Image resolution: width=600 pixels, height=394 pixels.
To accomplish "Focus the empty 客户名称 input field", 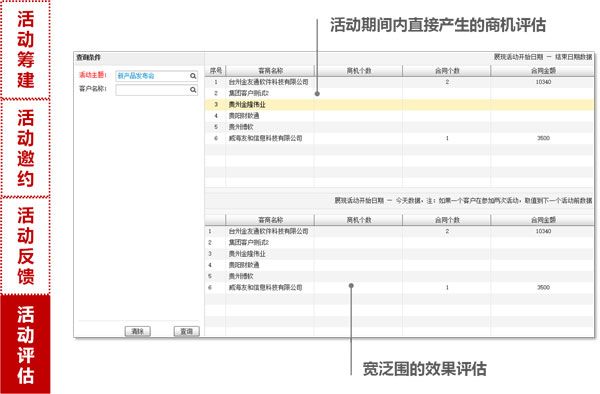I will (x=157, y=90).
